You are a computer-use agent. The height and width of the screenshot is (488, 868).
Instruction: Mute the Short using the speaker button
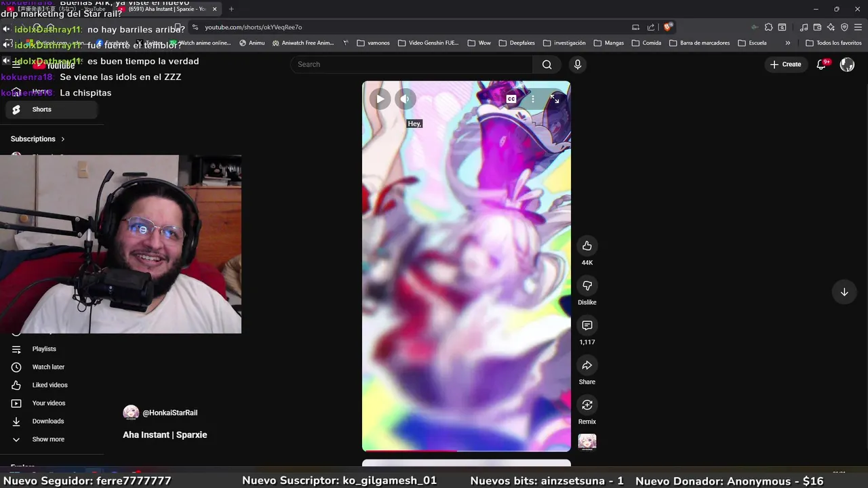[405, 99]
